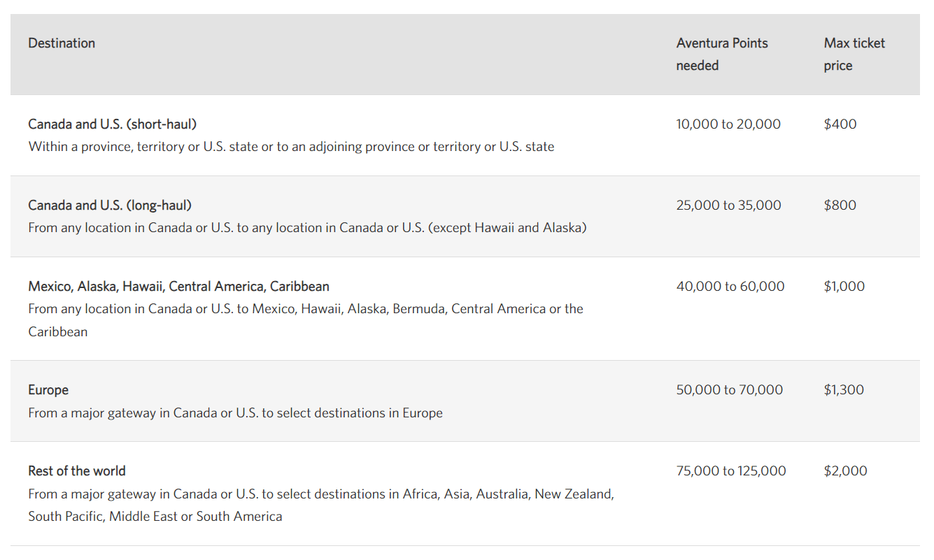Click the long-haul except Hawaii and Alaska description

click(x=307, y=228)
